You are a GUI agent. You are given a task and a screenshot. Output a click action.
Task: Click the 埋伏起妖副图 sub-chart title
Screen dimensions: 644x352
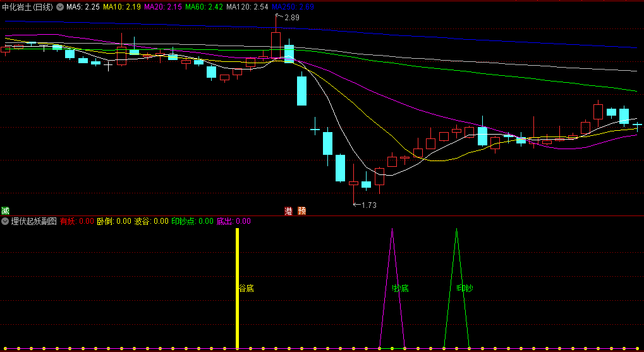pyautogui.click(x=33, y=221)
